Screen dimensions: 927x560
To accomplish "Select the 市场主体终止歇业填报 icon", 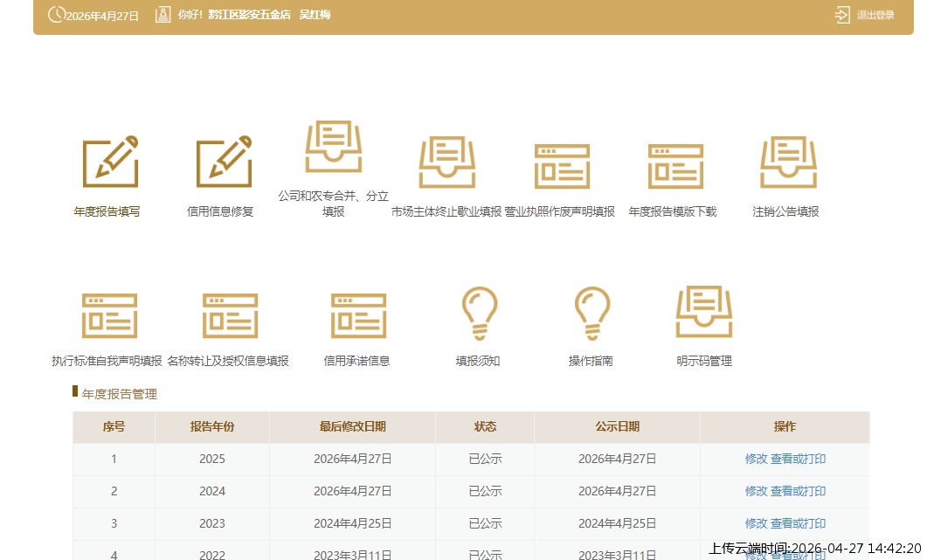I will click(x=446, y=162).
